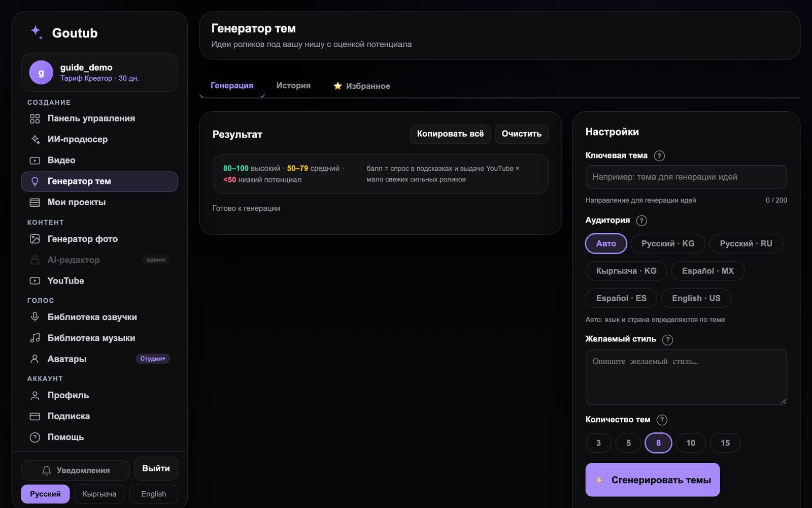Click the lightbulb icon beside Генератор тем
Viewport: 812px width, 508px height.
coord(35,181)
